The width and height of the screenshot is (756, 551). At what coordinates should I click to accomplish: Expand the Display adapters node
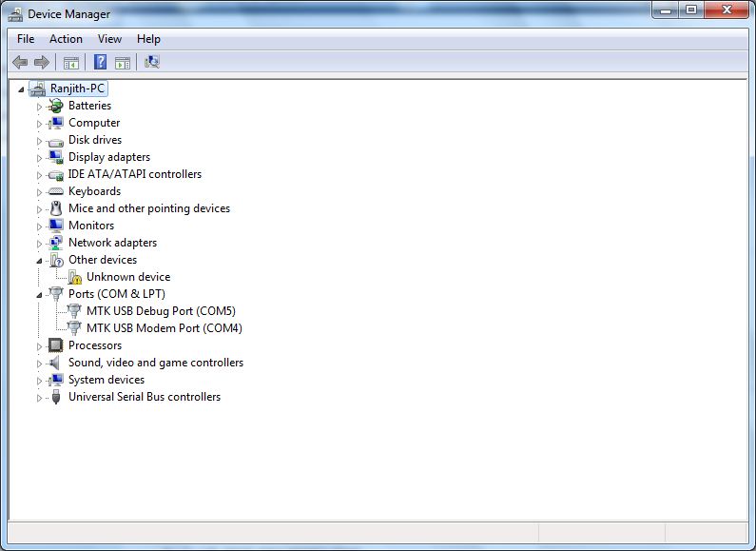40,158
